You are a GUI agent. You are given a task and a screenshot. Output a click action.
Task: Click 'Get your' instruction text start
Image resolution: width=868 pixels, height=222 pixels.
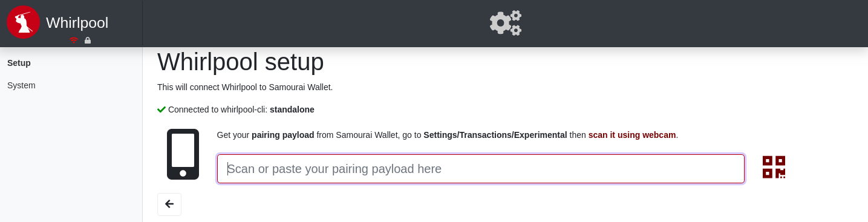[x=233, y=135]
